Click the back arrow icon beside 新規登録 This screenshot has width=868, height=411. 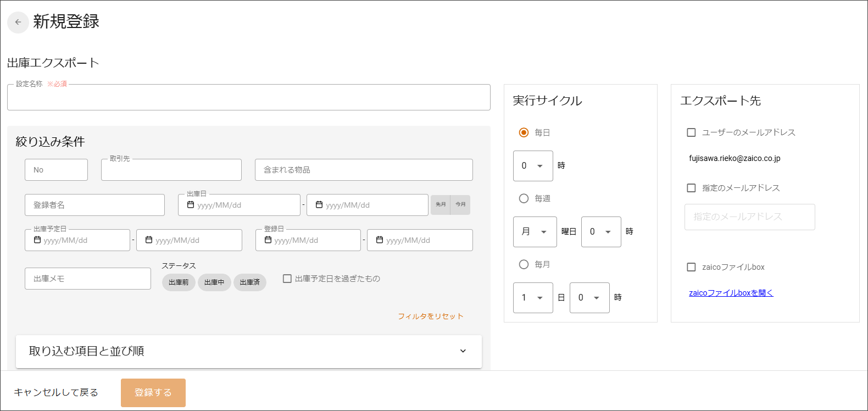pos(18,23)
